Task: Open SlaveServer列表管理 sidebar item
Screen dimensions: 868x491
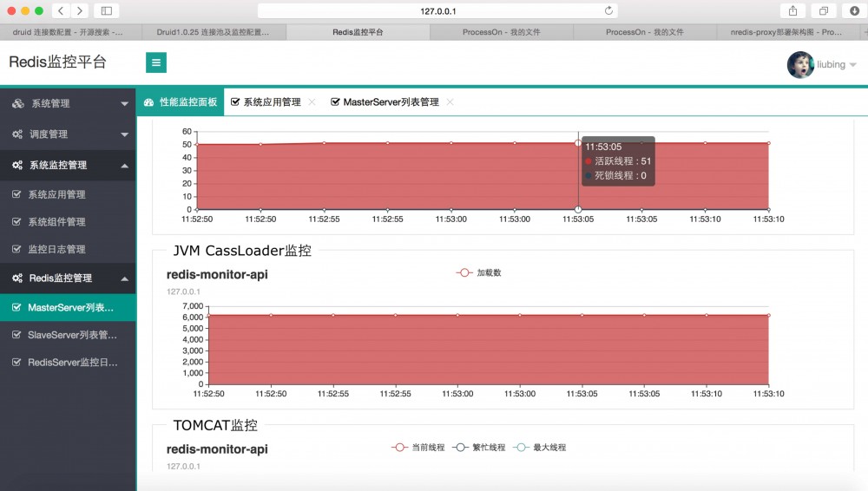Action: [x=68, y=335]
